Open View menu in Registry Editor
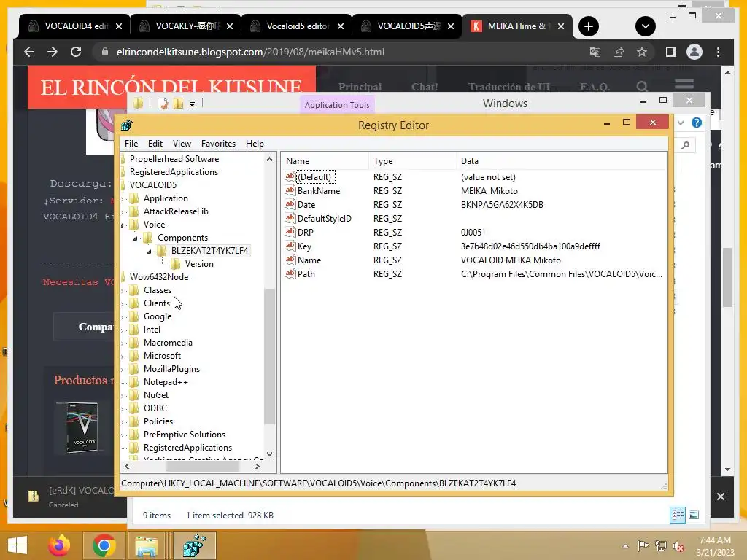The height and width of the screenshot is (560, 747). click(x=182, y=144)
